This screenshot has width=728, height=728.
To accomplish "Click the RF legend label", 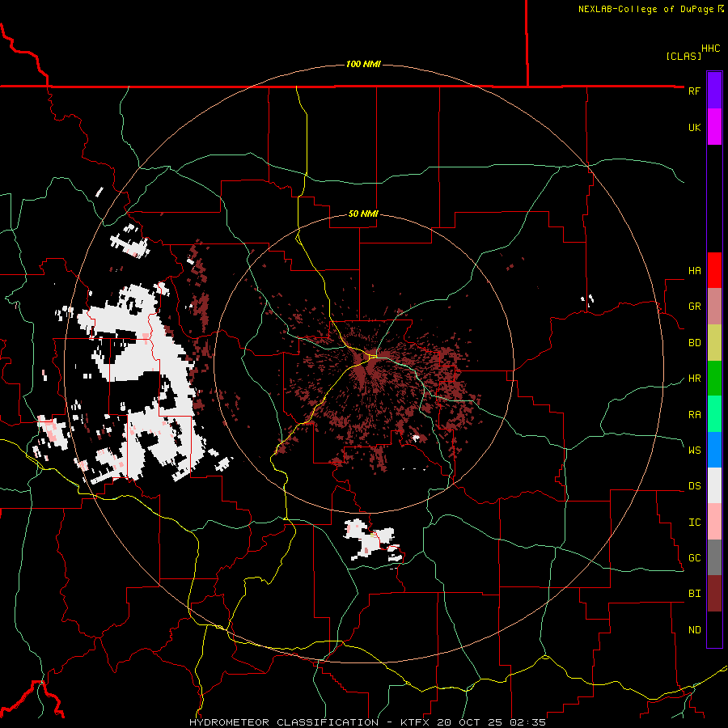I will pos(694,91).
